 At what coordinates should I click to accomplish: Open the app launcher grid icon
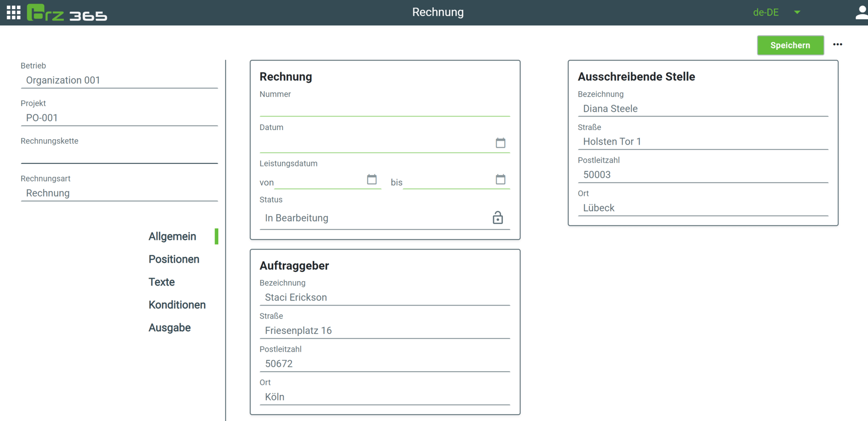click(13, 13)
